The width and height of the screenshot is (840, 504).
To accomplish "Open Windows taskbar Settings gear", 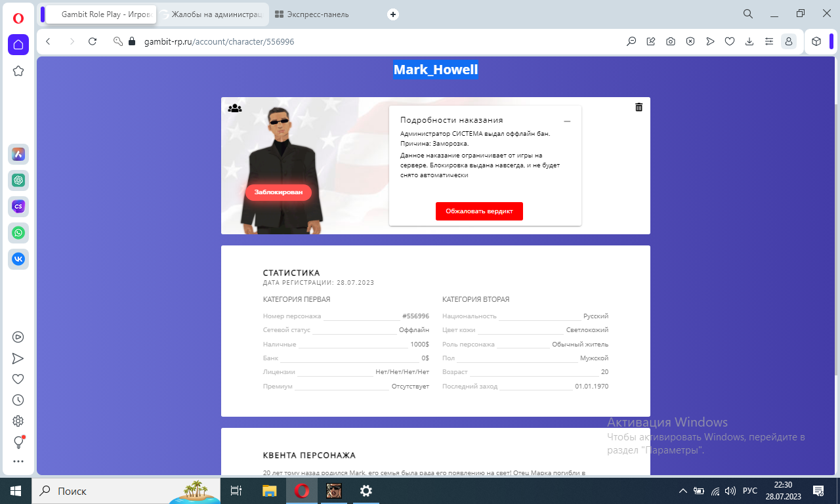I will pyautogui.click(x=366, y=491).
